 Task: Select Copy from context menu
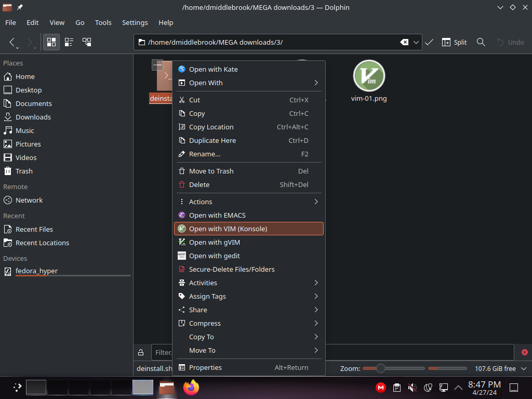coord(249,113)
